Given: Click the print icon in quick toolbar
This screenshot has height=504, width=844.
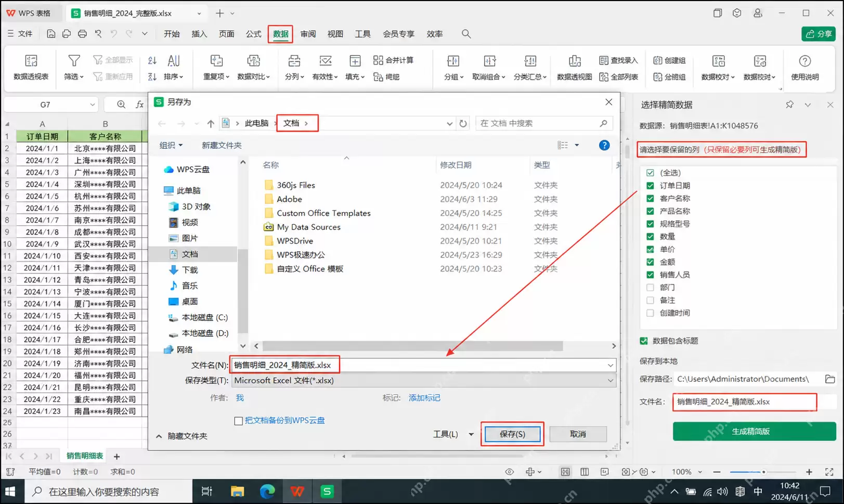Looking at the screenshot, I should pos(82,34).
